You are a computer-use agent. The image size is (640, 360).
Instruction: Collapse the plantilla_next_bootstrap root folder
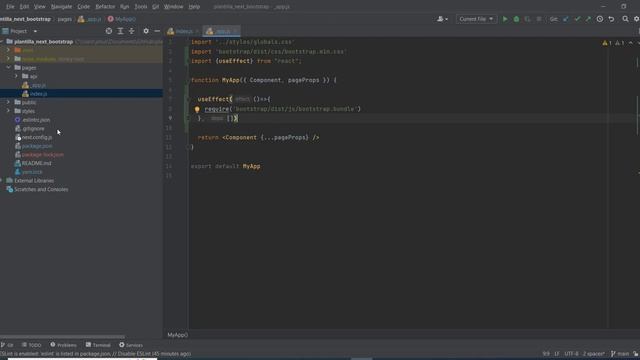coord(2,42)
